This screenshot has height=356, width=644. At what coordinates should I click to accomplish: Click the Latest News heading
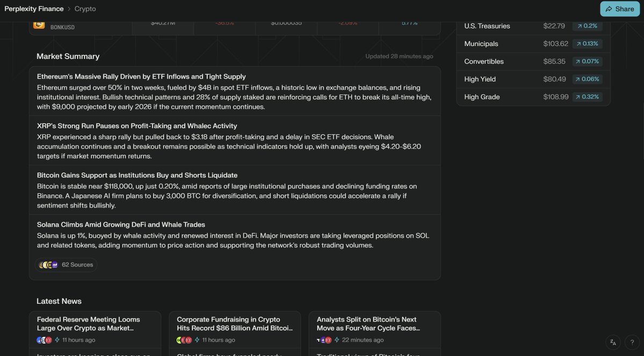[x=59, y=301]
